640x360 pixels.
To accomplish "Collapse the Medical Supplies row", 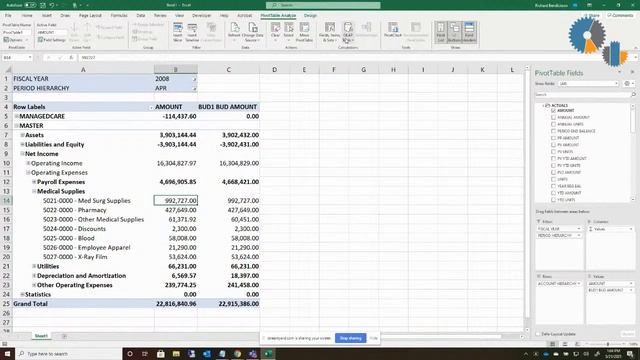I will 34,191.
